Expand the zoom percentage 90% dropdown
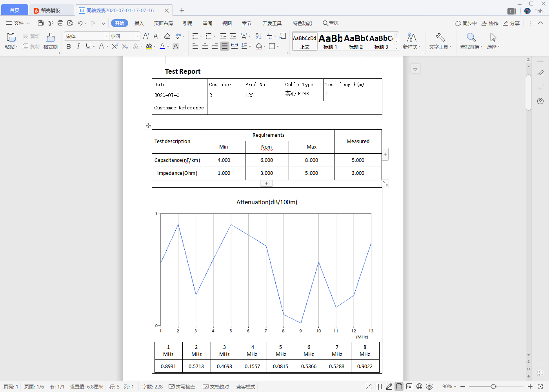 [x=449, y=387]
